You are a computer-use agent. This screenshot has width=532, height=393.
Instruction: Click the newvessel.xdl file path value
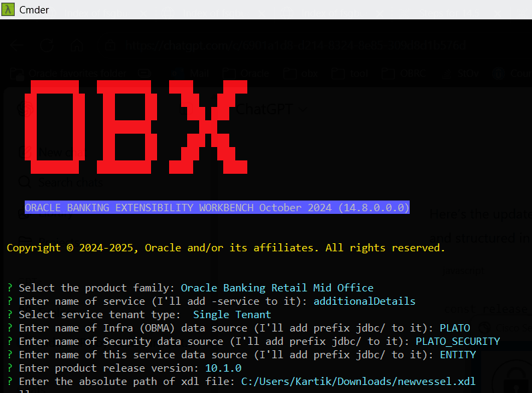[x=358, y=382]
